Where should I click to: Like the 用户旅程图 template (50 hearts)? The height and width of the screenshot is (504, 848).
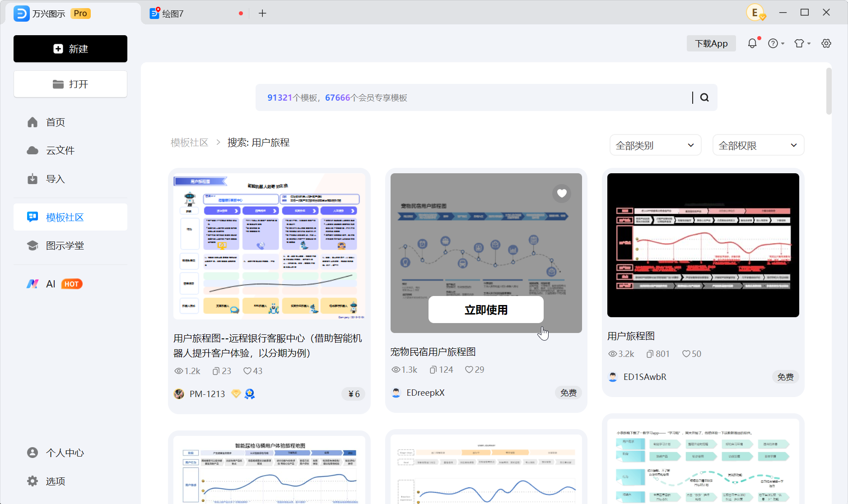686,354
